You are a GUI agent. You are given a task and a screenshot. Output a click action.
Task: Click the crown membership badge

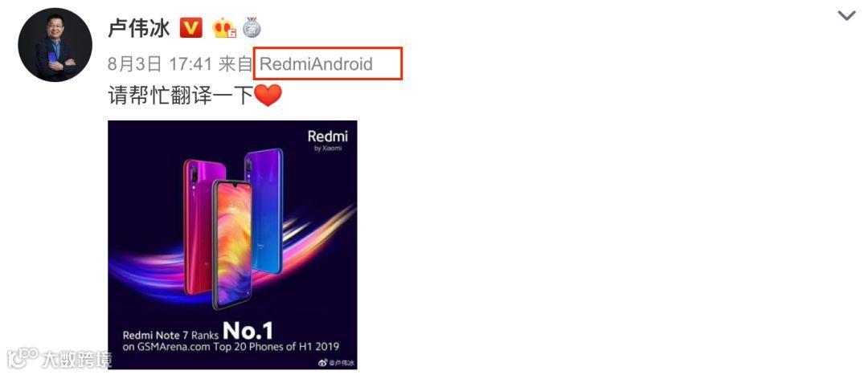click(x=223, y=27)
